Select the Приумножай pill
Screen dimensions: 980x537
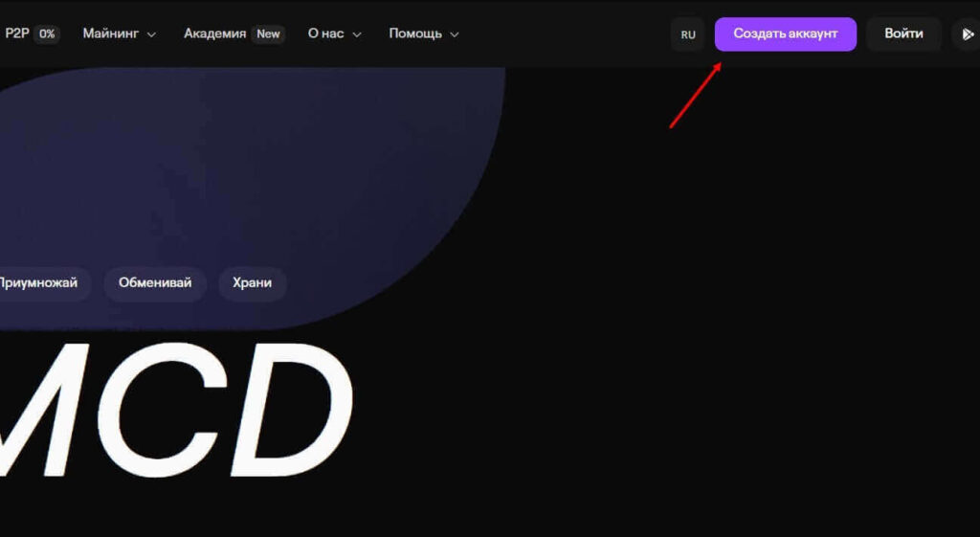(39, 283)
